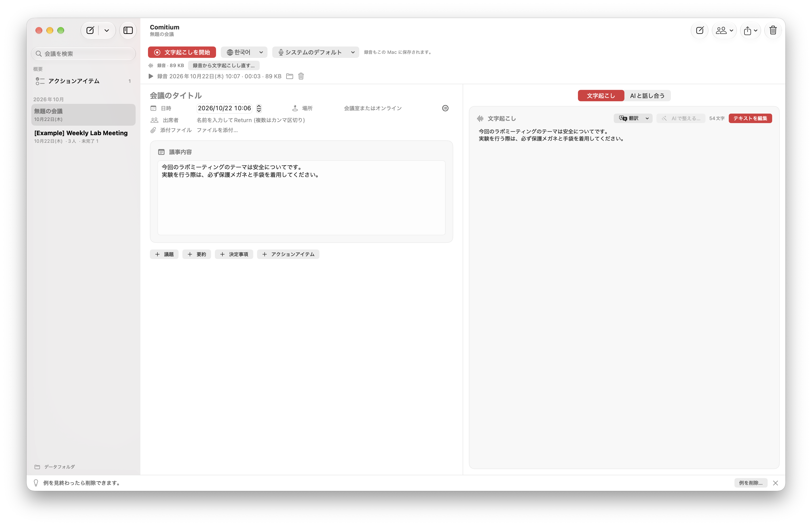Click the waveform icon beside 文字起こし heading

click(480, 118)
